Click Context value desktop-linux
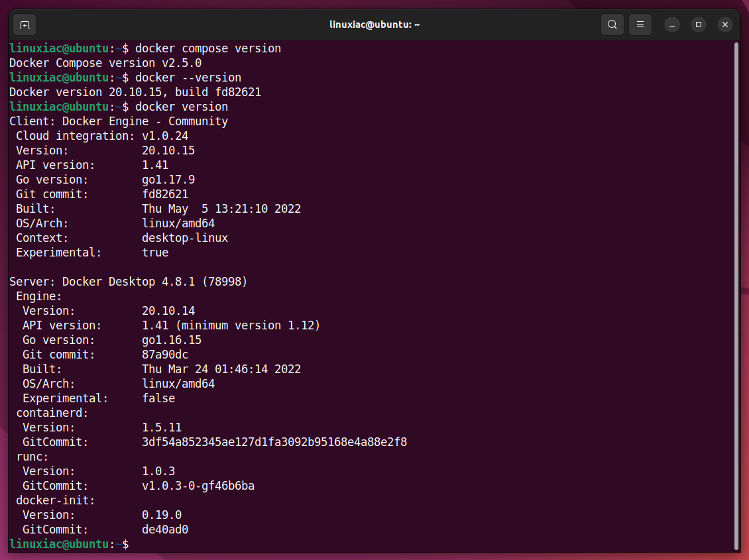The width and height of the screenshot is (749, 560). (185, 238)
